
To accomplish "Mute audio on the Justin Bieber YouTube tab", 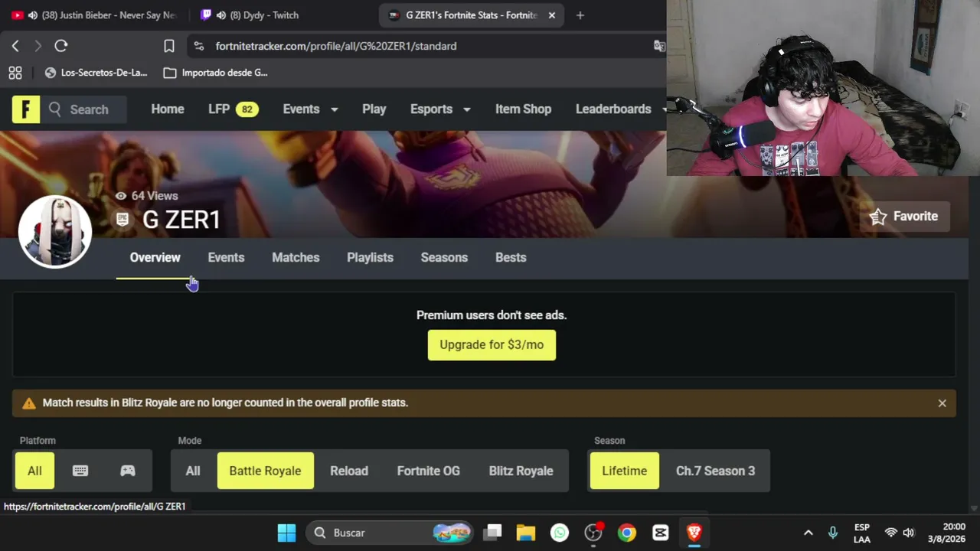I will coord(33,15).
